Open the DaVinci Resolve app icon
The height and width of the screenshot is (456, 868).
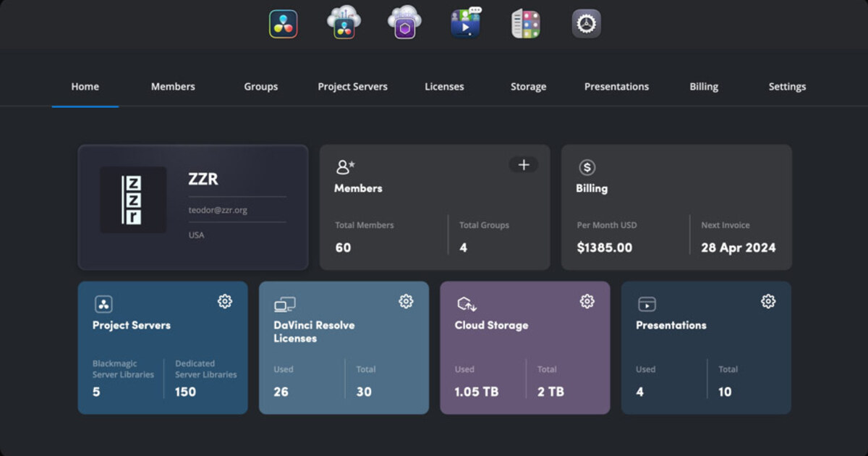click(282, 22)
